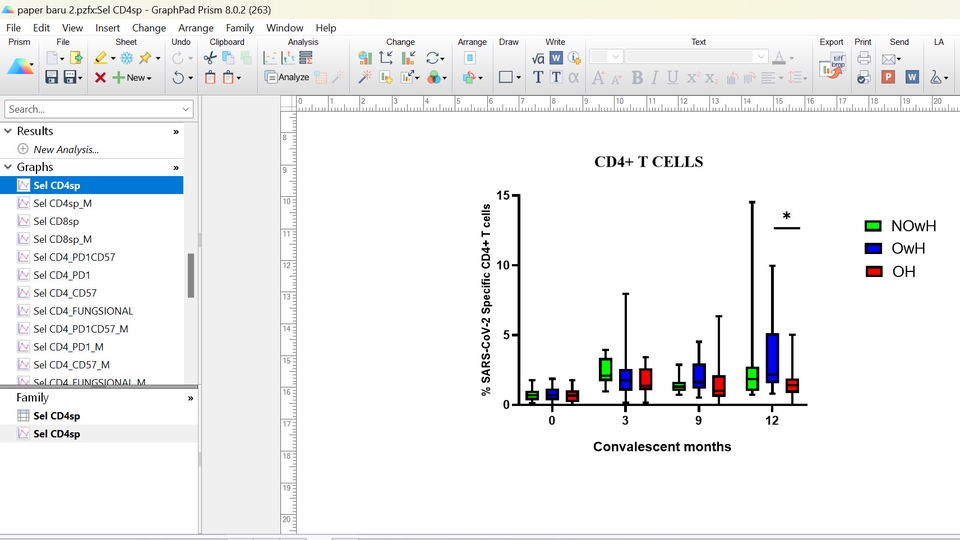Open the Arrange menu
The height and width of the screenshot is (540, 960).
(196, 28)
